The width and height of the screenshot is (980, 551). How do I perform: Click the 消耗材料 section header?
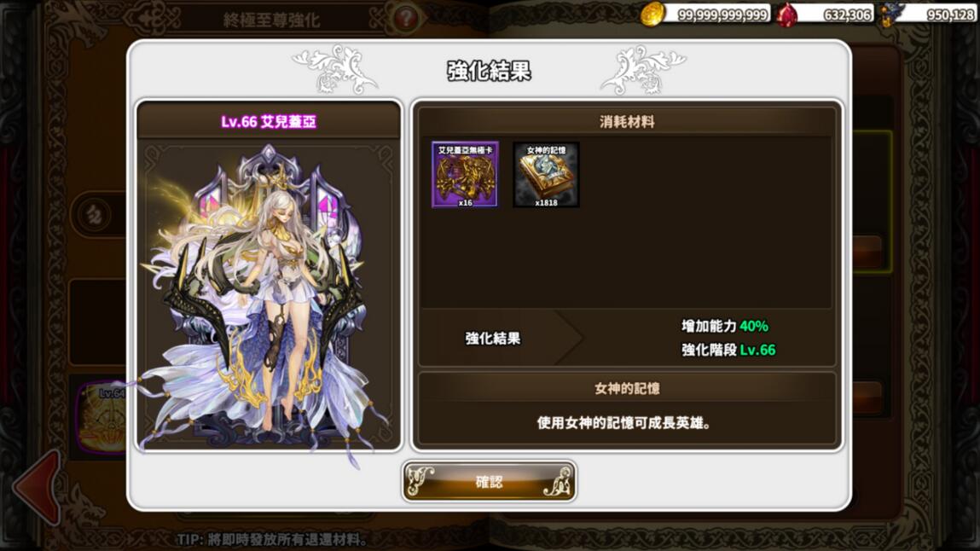click(x=627, y=122)
